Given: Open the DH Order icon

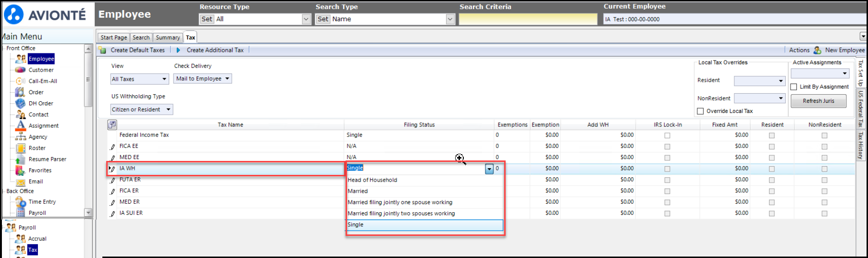Looking at the screenshot, I should (x=20, y=103).
